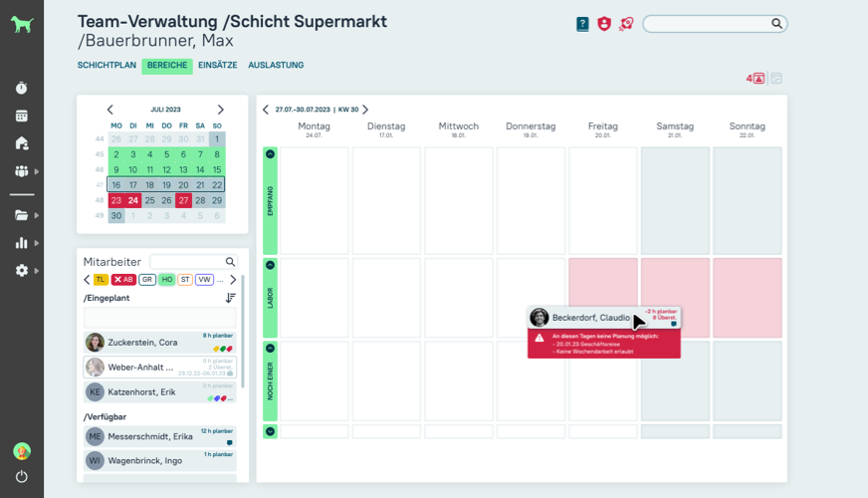Click the user avatar in sidebar
Viewport: 868px width, 498px height.
(22, 451)
